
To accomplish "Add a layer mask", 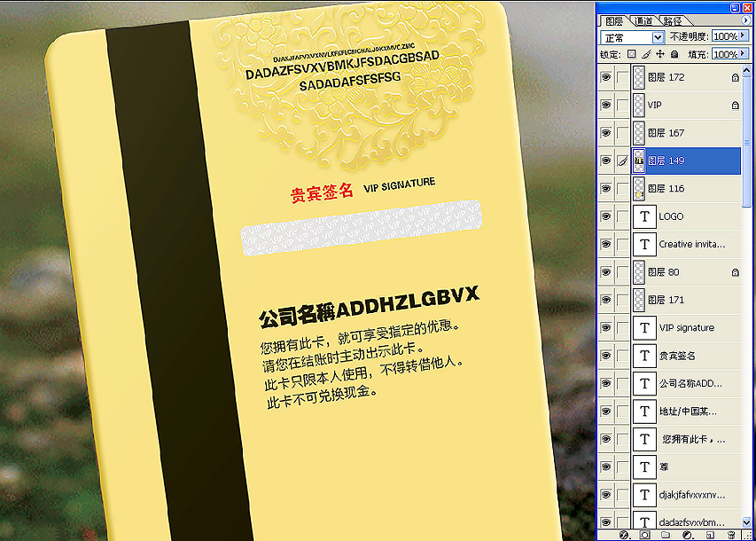I will pyautogui.click(x=644, y=535).
